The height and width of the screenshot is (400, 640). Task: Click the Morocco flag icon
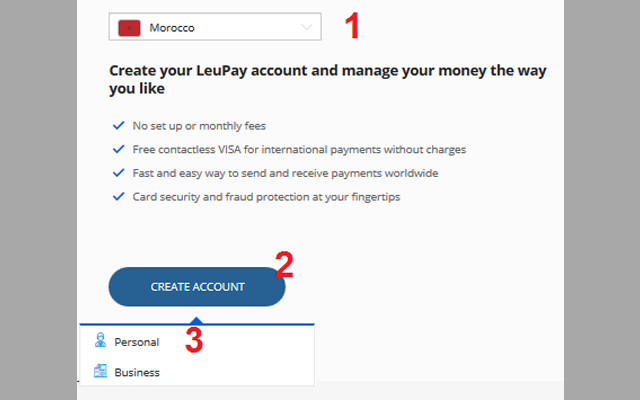tap(128, 27)
